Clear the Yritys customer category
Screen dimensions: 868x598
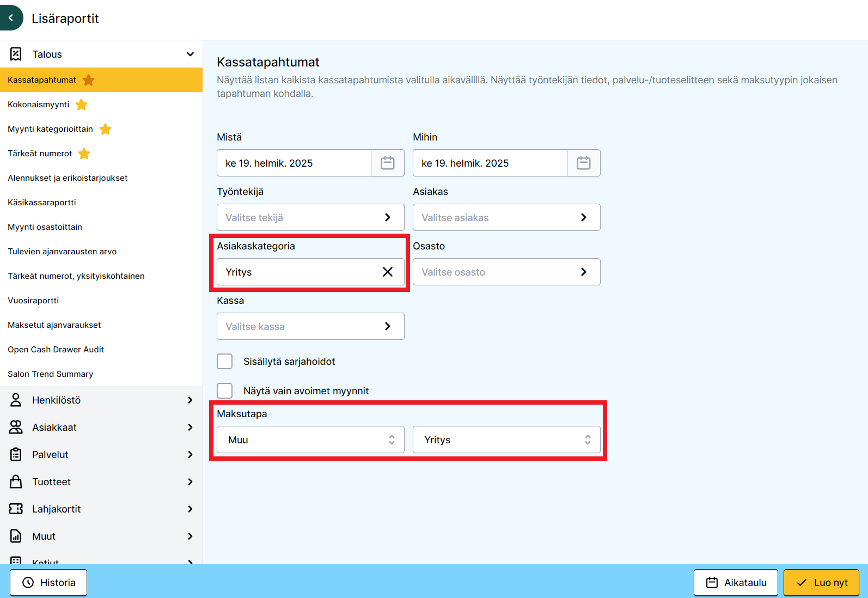pos(388,272)
